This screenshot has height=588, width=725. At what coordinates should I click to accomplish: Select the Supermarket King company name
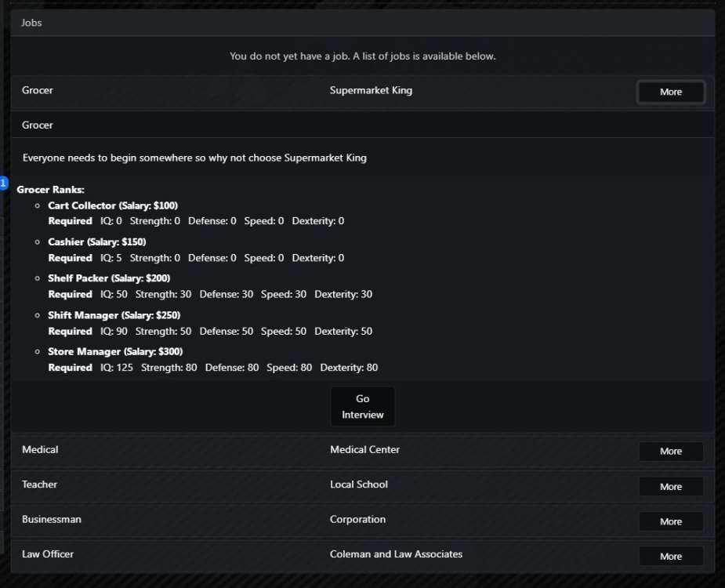tap(371, 90)
